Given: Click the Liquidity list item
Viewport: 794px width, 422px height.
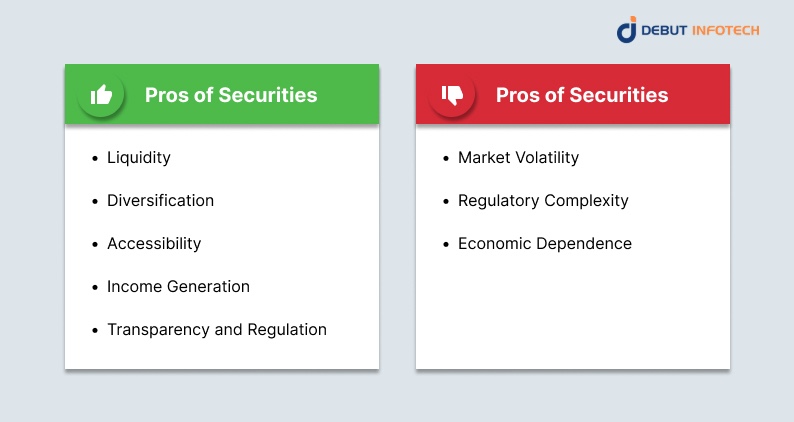Looking at the screenshot, I should click(139, 158).
